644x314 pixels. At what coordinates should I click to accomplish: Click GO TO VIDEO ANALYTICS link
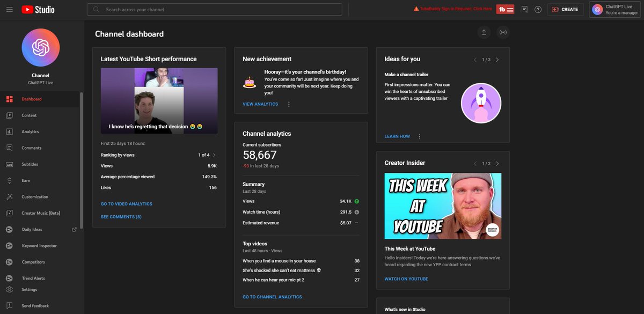(127, 204)
